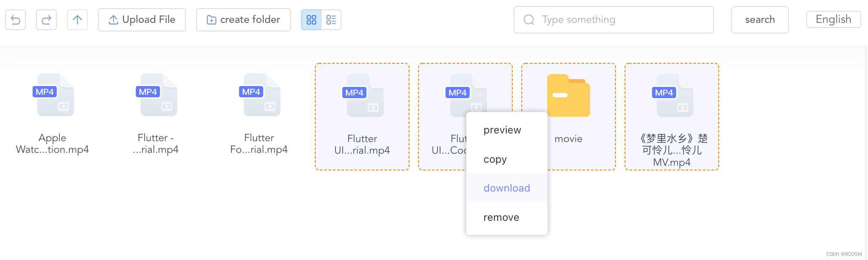
Task: Select the 梦里水乡 MV.mp4 file icon
Action: pos(673,96)
